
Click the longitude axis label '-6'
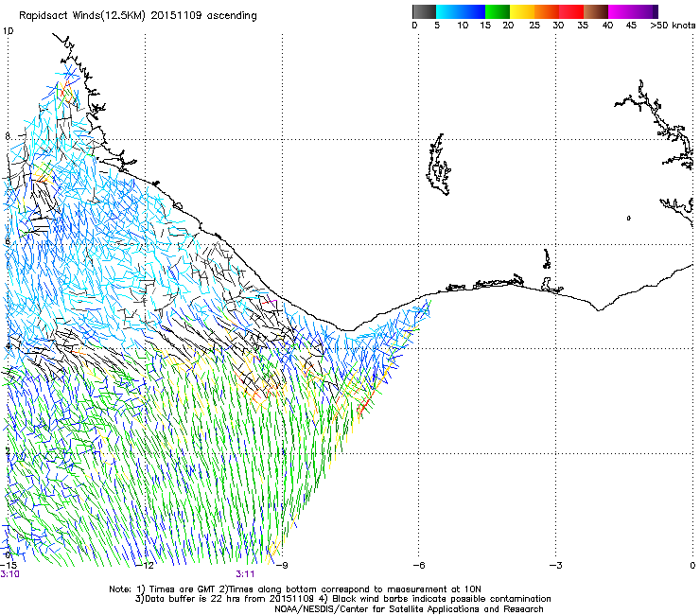pyautogui.click(x=419, y=566)
